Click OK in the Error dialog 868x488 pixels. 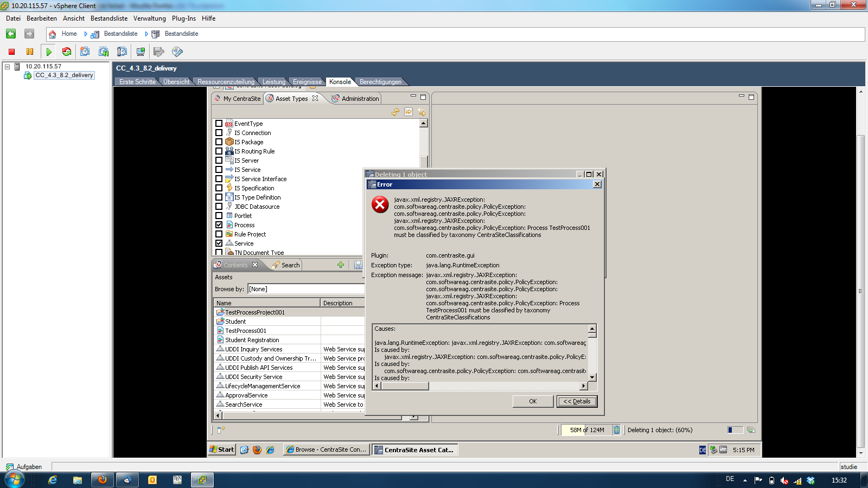[533, 401]
